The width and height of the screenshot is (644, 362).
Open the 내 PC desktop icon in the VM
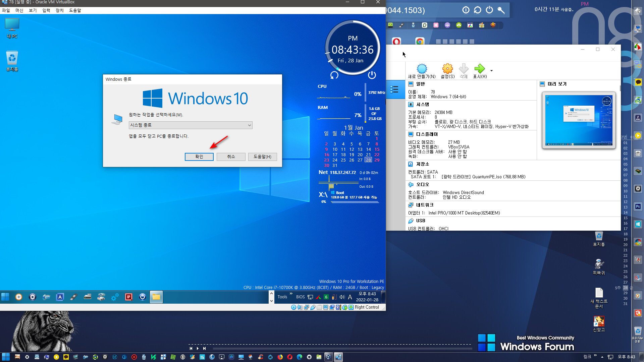pos(12,28)
